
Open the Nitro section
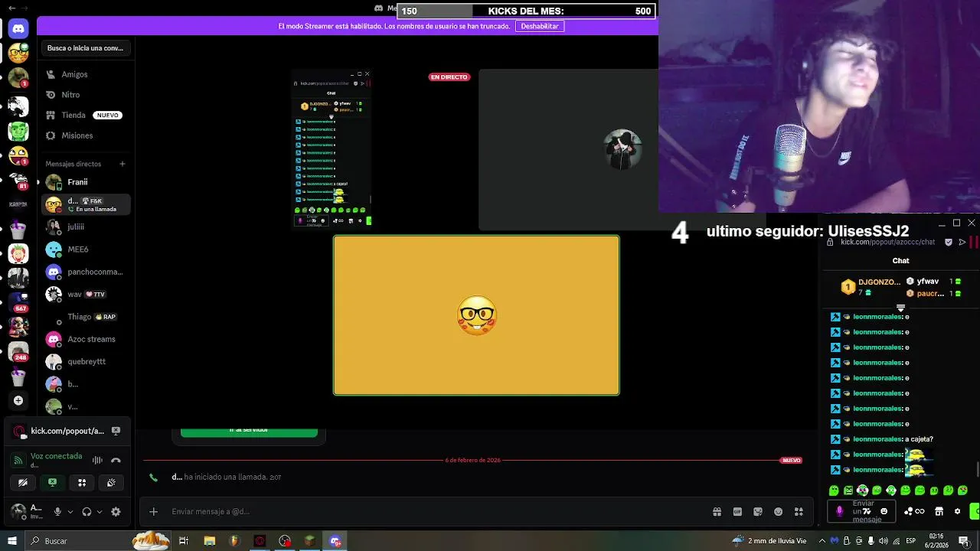(x=86, y=95)
